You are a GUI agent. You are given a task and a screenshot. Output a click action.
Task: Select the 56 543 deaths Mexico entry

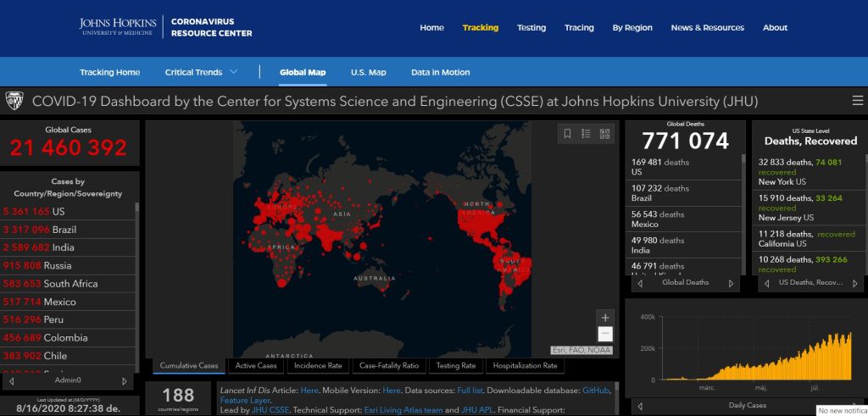pyautogui.click(x=684, y=219)
